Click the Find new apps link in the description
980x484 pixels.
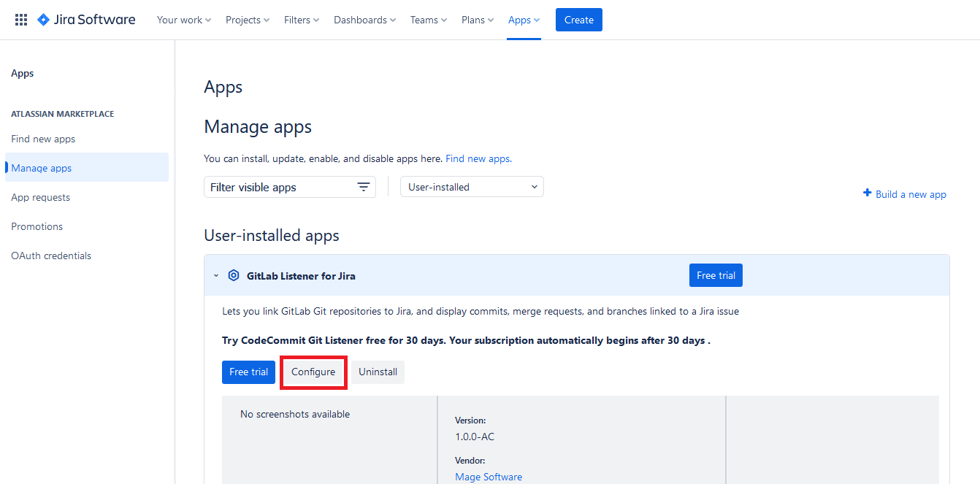pyautogui.click(x=478, y=158)
